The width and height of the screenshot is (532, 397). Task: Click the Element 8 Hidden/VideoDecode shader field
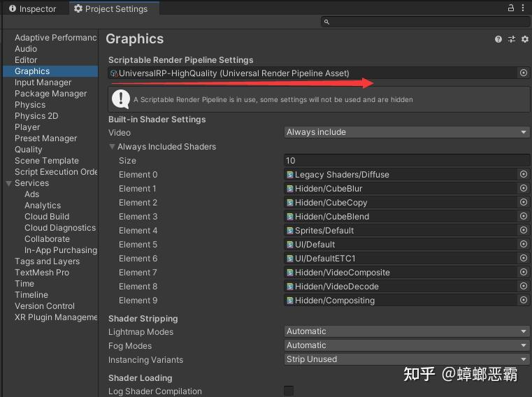click(x=406, y=287)
